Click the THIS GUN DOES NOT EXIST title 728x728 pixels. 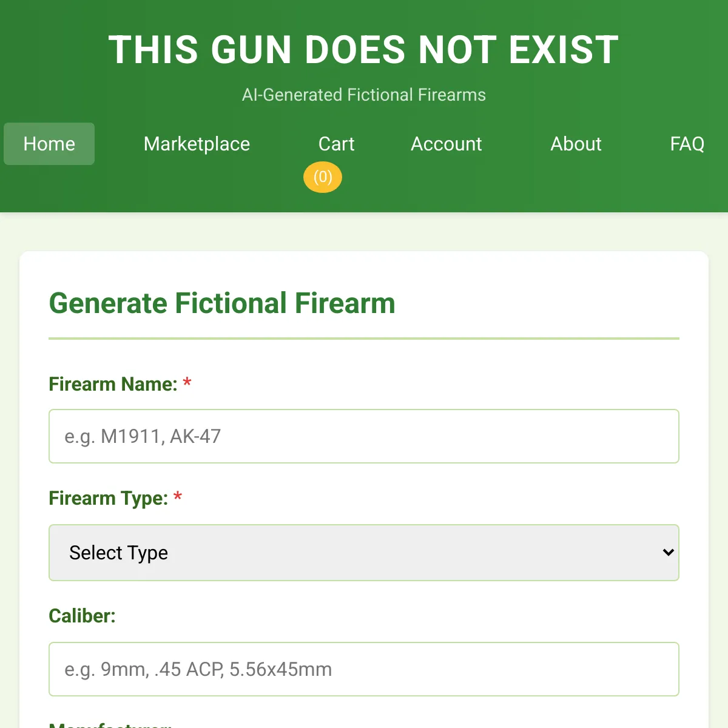click(364, 50)
